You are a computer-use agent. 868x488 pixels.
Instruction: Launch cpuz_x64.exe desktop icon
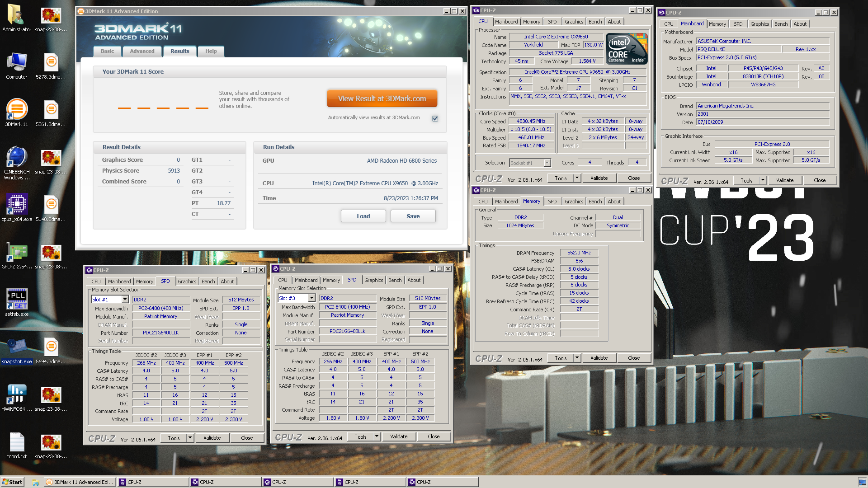(17, 208)
